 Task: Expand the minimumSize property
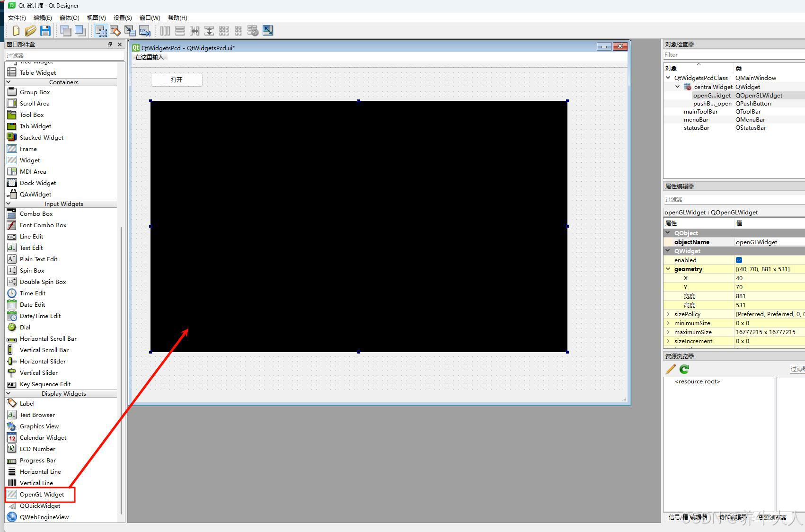pyautogui.click(x=668, y=323)
